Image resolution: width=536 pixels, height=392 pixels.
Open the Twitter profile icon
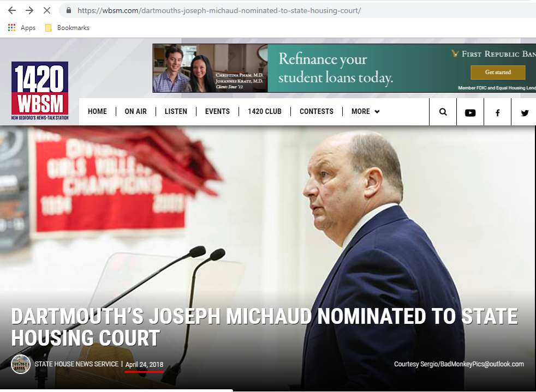pos(525,112)
